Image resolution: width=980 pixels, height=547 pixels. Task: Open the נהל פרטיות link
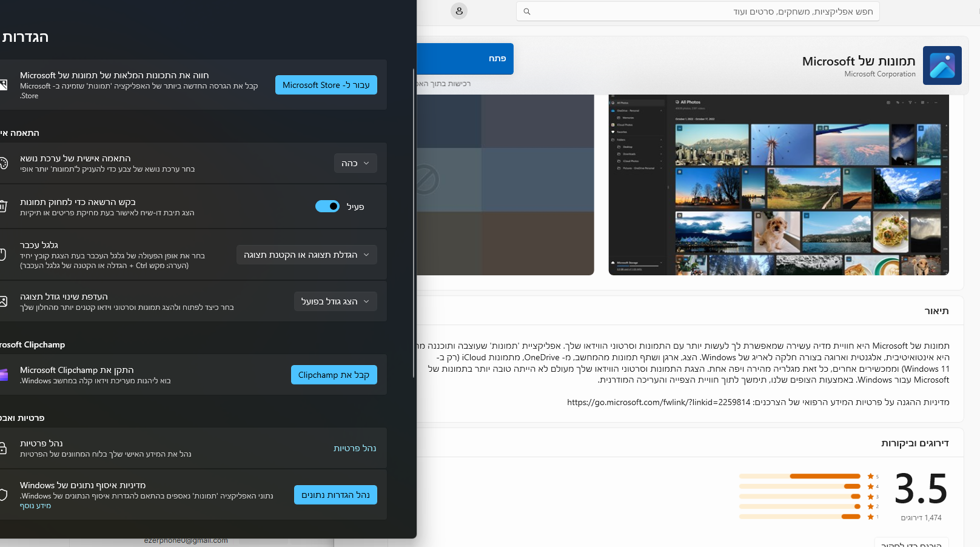pyautogui.click(x=355, y=448)
